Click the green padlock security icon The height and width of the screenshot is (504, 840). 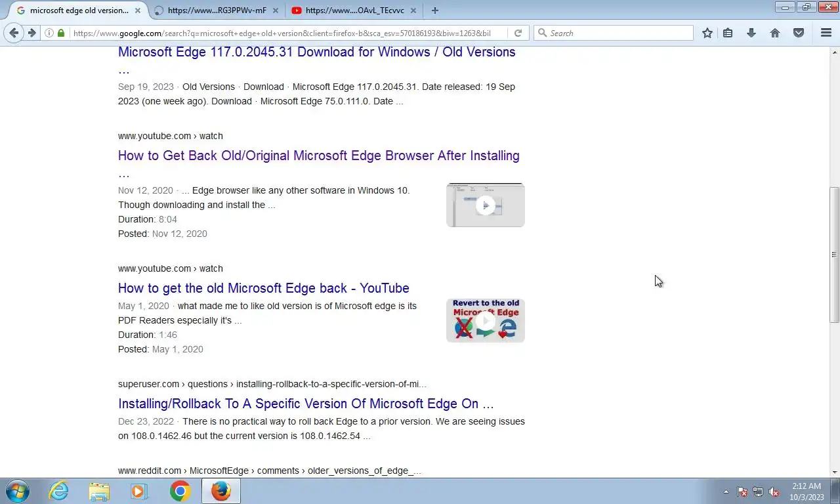pyautogui.click(x=61, y=33)
